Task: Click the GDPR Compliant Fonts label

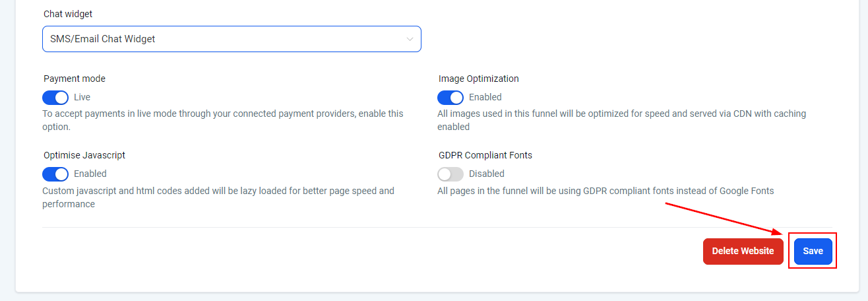Action: [485, 155]
